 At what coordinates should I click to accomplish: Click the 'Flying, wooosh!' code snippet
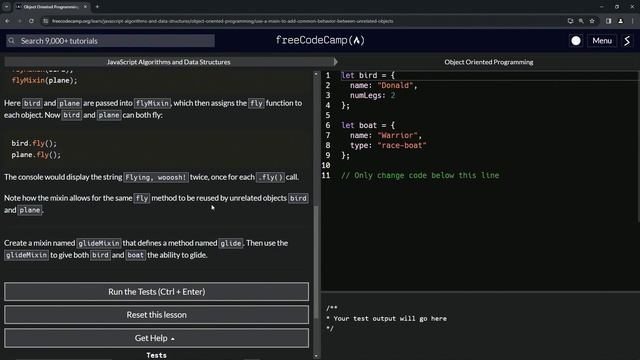(x=156, y=177)
